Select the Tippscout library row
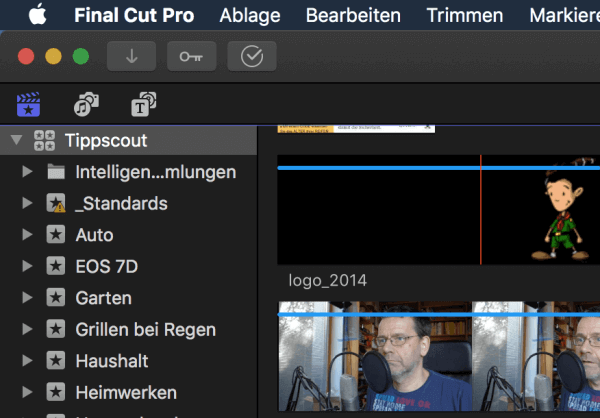The image size is (600, 418). pos(128,140)
